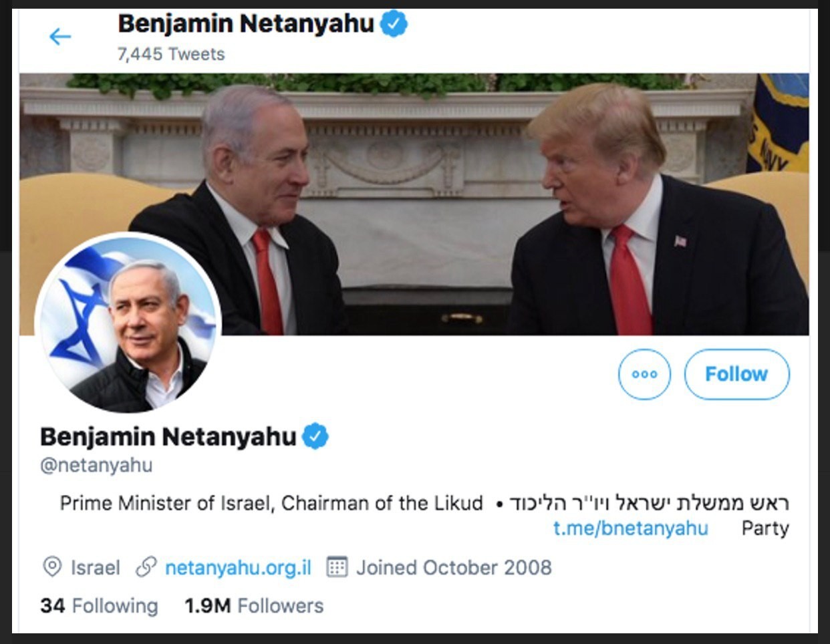Image resolution: width=830 pixels, height=644 pixels.
Task: Click the Joined October 2008 text
Action: click(x=454, y=568)
